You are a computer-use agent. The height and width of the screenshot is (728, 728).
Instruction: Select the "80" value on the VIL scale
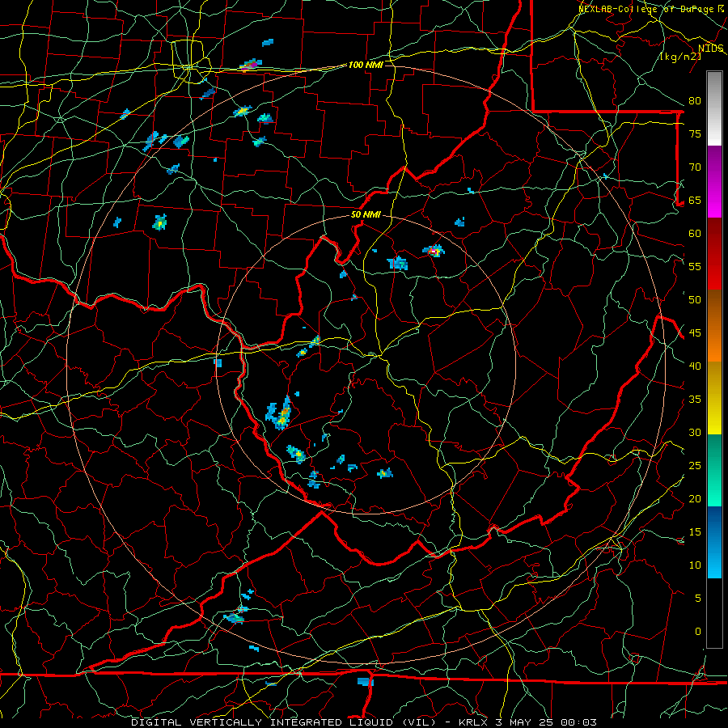point(695,101)
